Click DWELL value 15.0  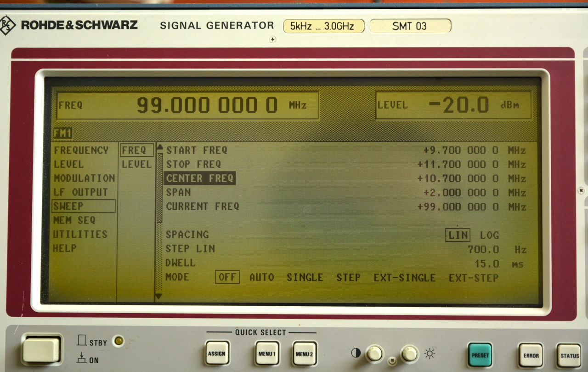tap(486, 264)
